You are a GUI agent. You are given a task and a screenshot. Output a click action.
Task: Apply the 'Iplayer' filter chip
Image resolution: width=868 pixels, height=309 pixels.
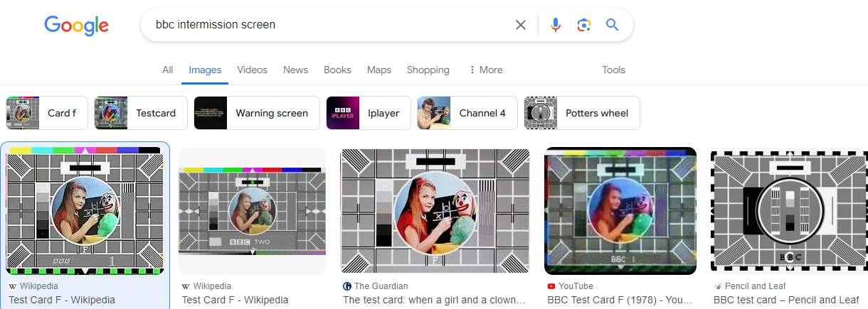pos(369,113)
